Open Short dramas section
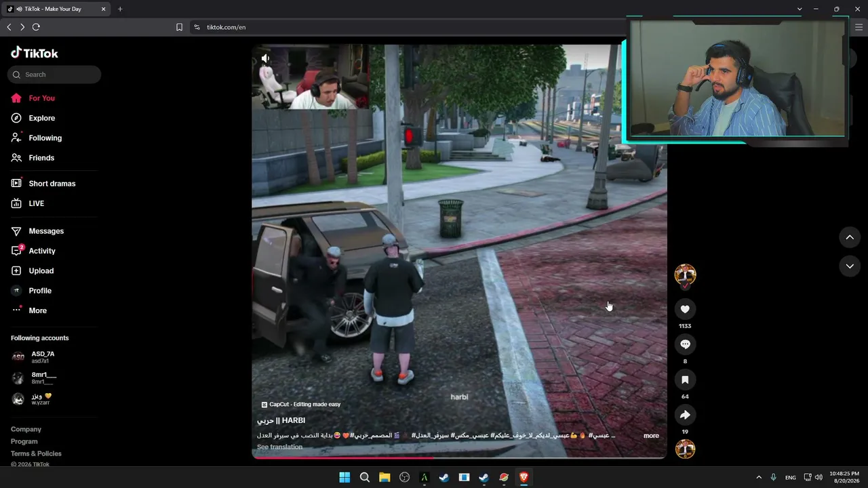The image size is (868, 488). 43,184
